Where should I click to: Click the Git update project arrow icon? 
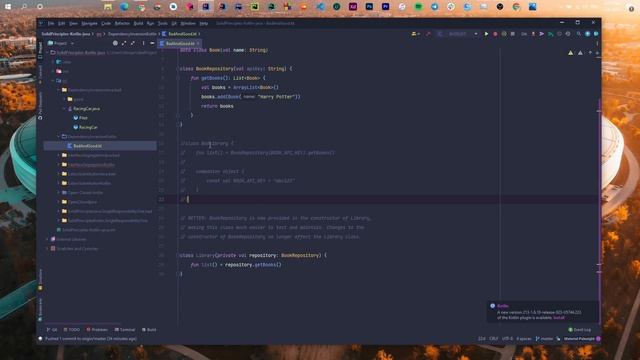pyautogui.click(x=533, y=34)
